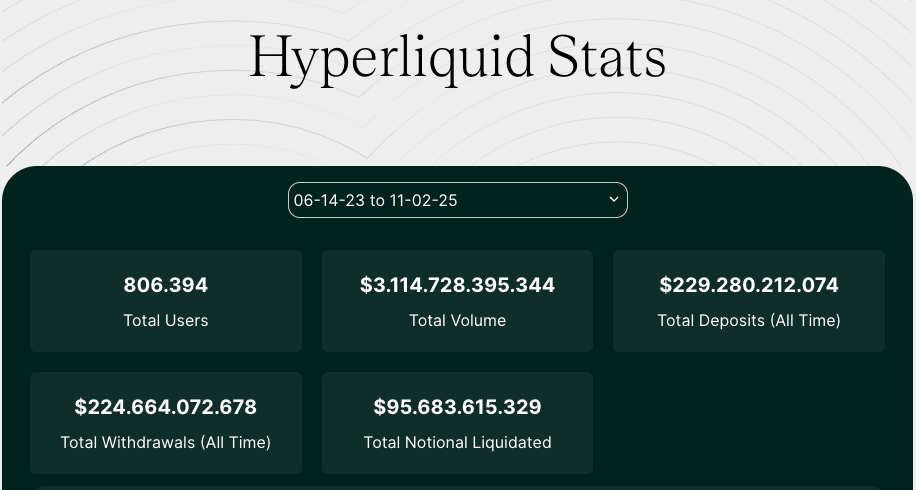Click the $229.280.212.074 deposits value
The image size is (916, 490).
(x=749, y=285)
